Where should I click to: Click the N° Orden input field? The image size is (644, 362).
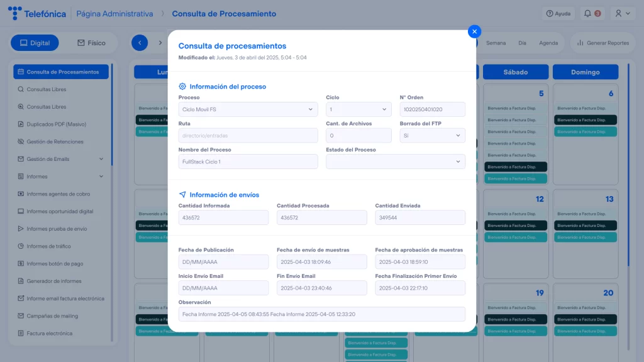point(432,109)
